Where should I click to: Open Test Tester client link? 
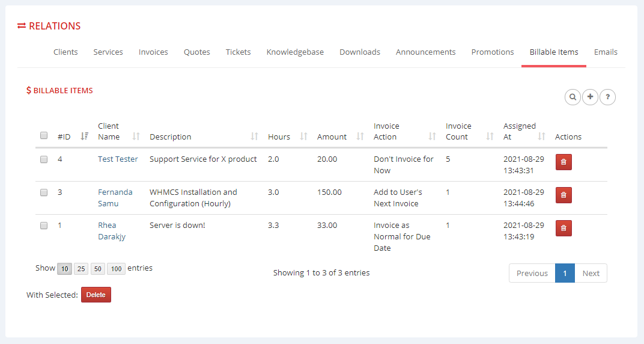(118, 159)
